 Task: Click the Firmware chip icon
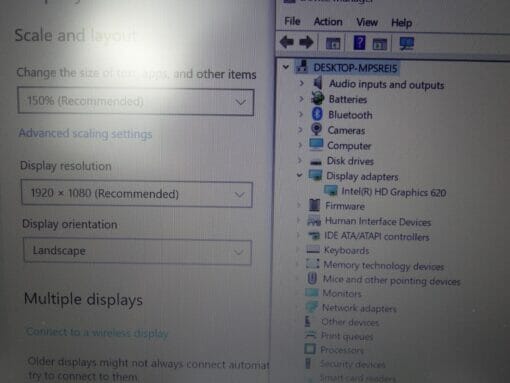point(314,205)
